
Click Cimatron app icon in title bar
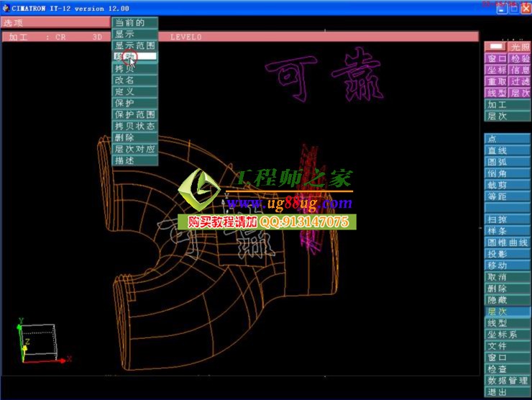point(6,8)
